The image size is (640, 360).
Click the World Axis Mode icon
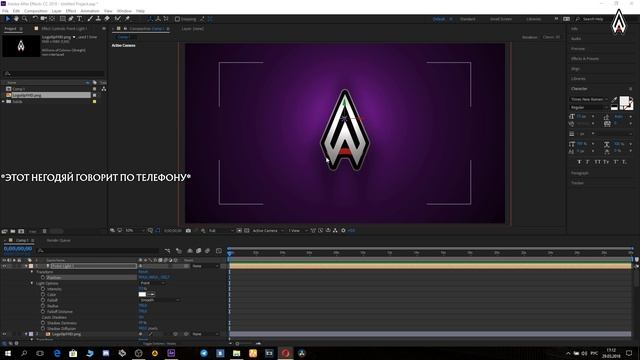click(x=158, y=19)
